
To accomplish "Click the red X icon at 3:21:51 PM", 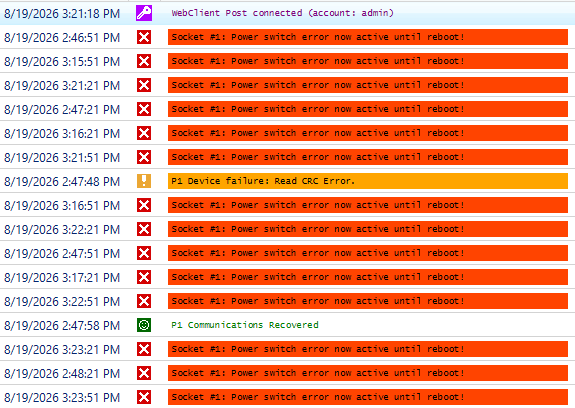I will coord(144,157).
